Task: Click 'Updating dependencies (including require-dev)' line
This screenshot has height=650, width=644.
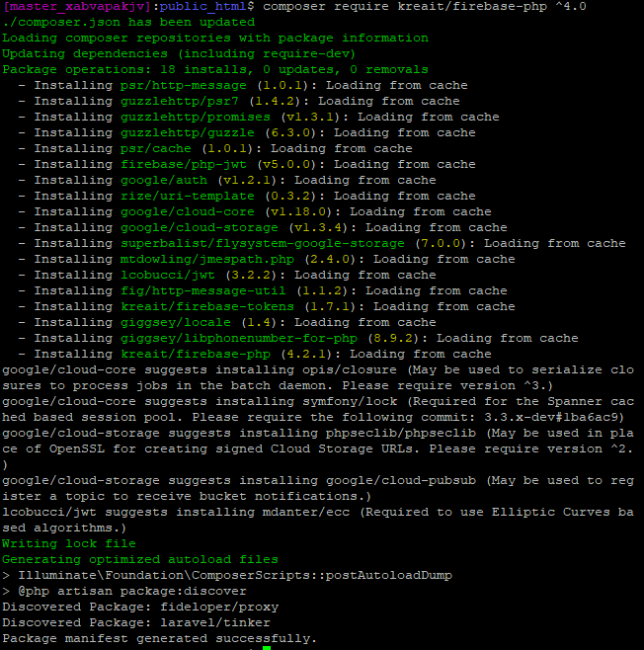Action: pos(179,54)
